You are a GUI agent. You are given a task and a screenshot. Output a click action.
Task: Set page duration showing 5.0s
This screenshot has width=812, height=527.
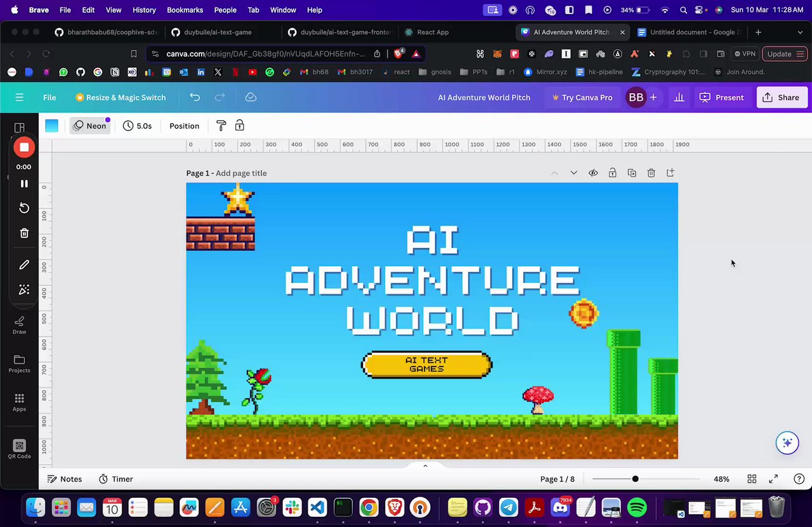[138, 126]
